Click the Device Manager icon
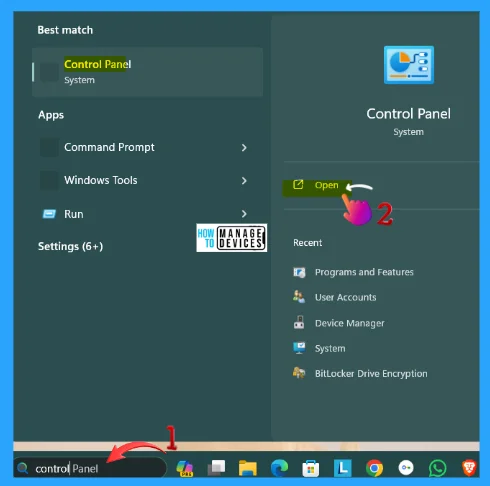This screenshot has height=486, width=490. [299, 322]
